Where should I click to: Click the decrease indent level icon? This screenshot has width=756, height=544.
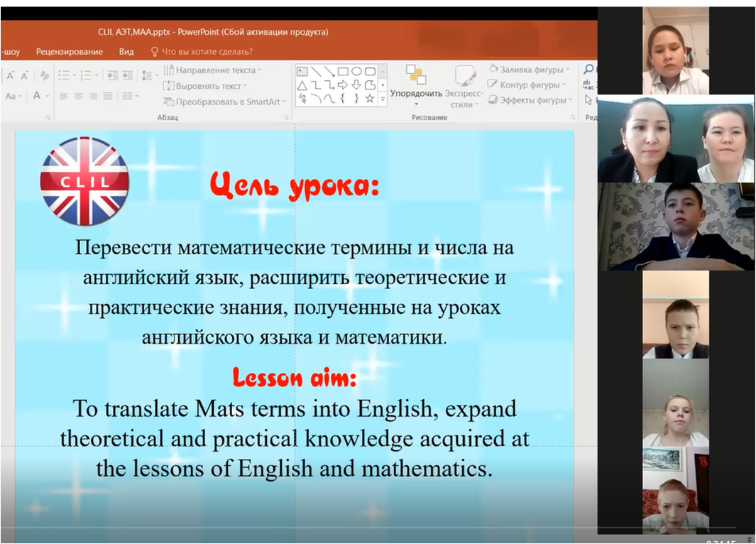click(x=112, y=75)
